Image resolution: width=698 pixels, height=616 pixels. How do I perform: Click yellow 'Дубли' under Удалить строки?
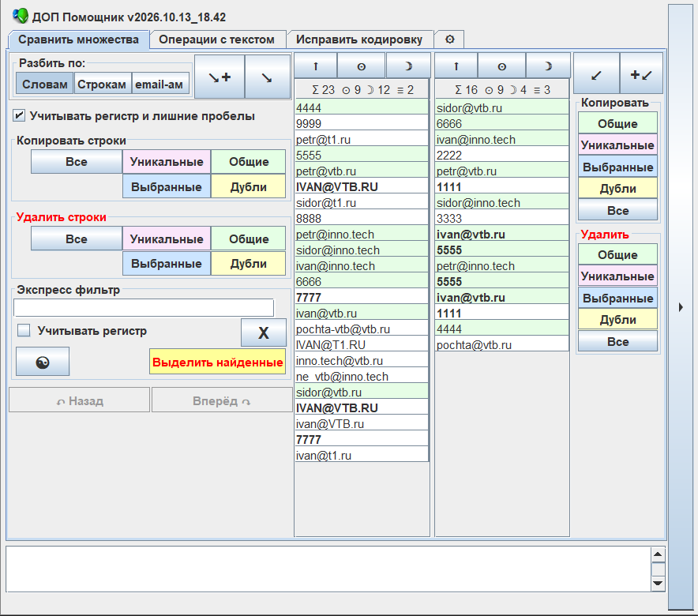pos(249,264)
